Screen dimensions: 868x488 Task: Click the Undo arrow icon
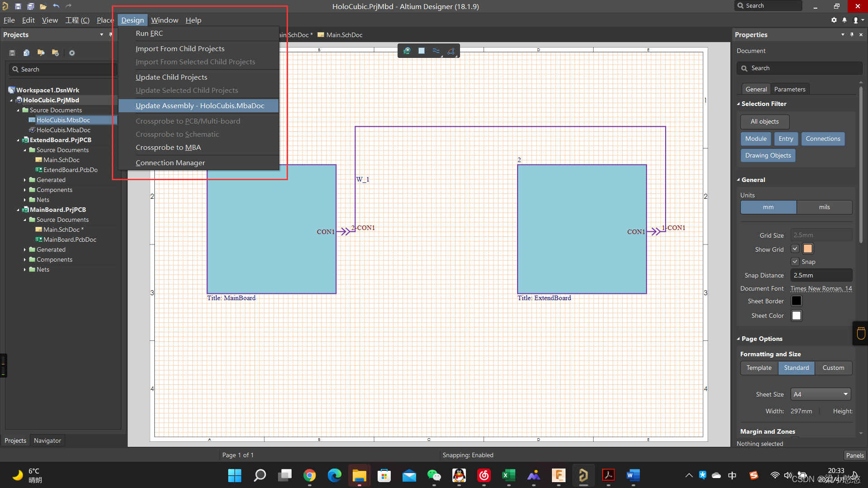56,6
